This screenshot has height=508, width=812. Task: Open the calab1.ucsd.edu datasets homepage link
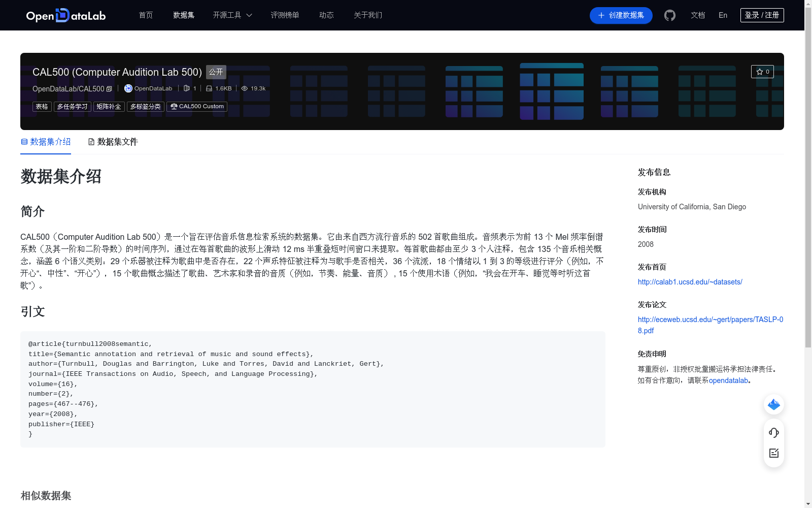pyautogui.click(x=690, y=282)
